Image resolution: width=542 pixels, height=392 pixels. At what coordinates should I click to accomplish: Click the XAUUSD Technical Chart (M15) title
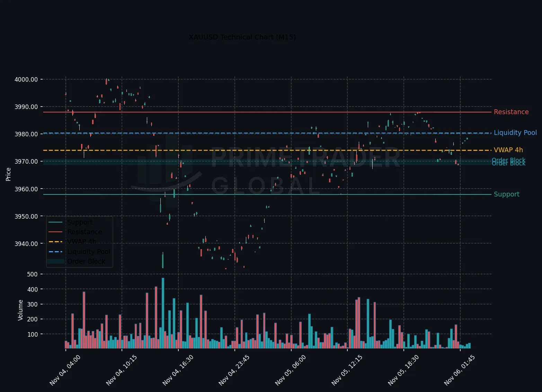click(242, 37)
